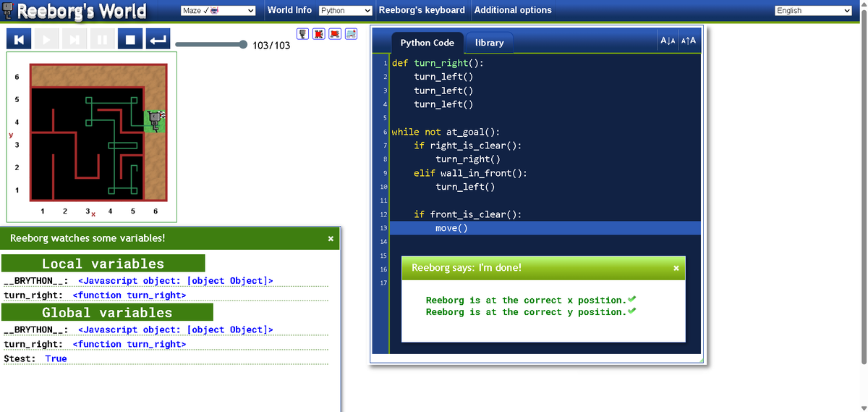Click the highlighted move() line in editor
Screen dimensions: 868x412
(546, 228)
